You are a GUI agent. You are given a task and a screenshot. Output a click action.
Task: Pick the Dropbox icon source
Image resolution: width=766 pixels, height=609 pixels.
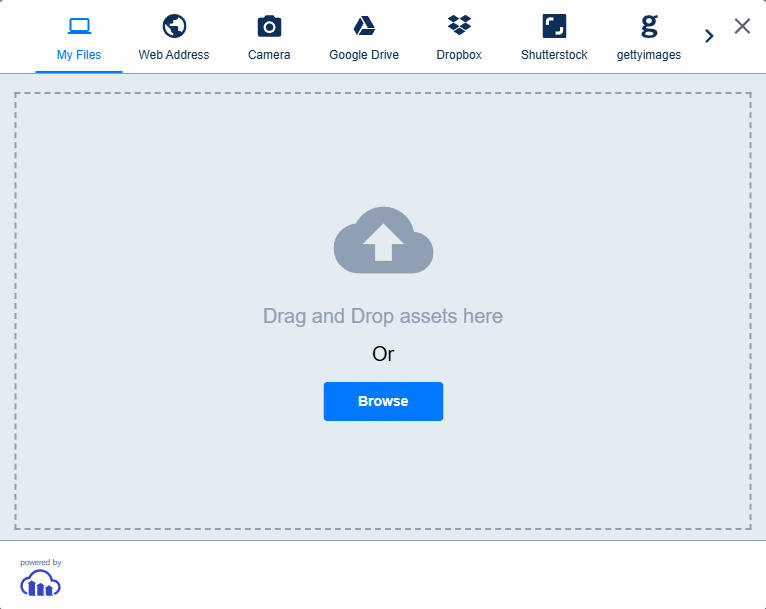459,25
